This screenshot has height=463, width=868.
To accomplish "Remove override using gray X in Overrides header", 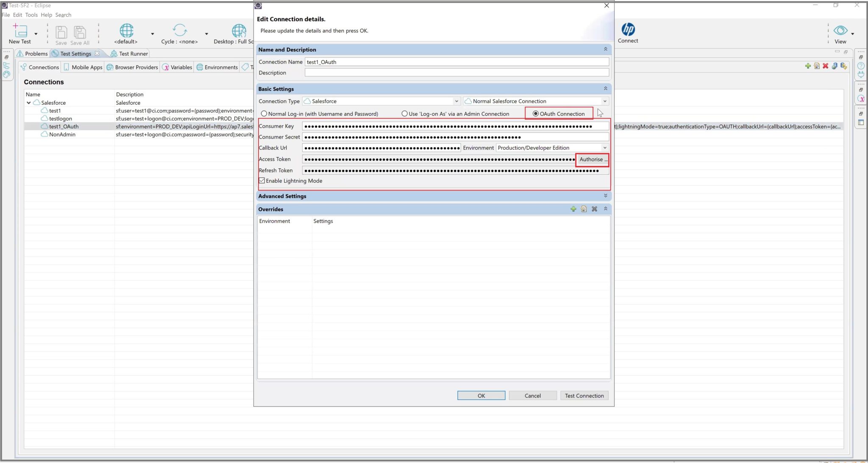I will pos(595,209).
